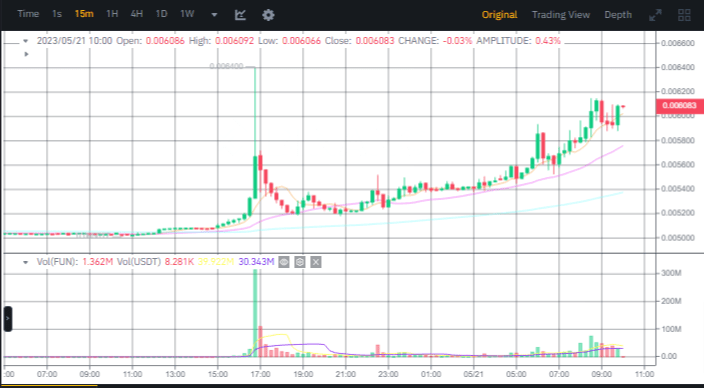Remove the Vol indicator with X

[316, 262]
